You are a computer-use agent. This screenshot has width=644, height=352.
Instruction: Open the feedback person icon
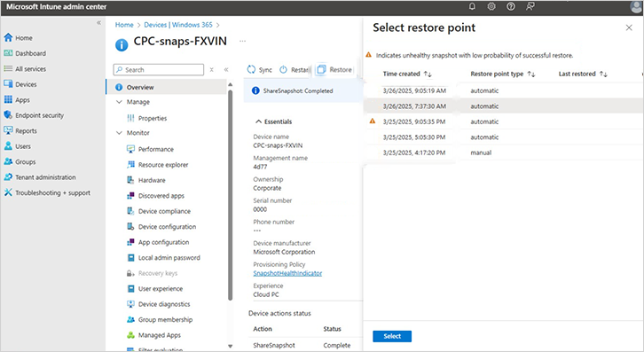(530, 6)
